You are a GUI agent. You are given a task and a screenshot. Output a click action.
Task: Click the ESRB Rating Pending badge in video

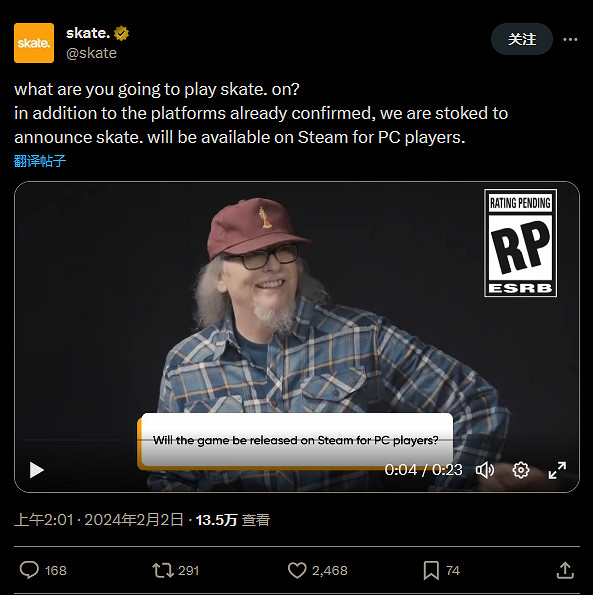click(520, 243)
